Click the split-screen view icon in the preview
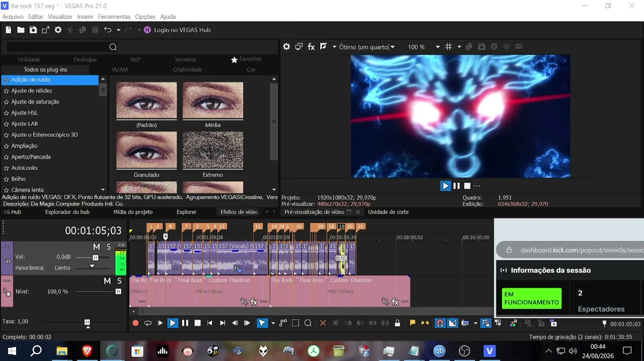644x361 pixels. coord(324,47)
